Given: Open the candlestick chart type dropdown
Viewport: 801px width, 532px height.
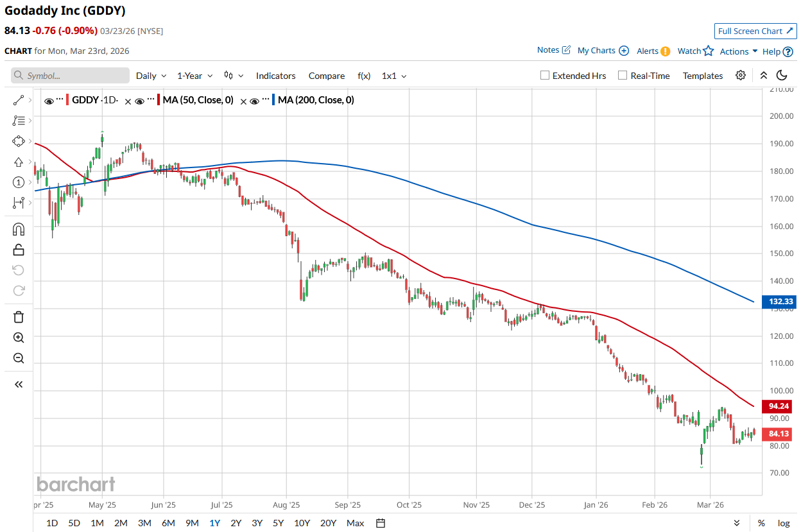Looking at the screenshot, I should coord(234,76).
